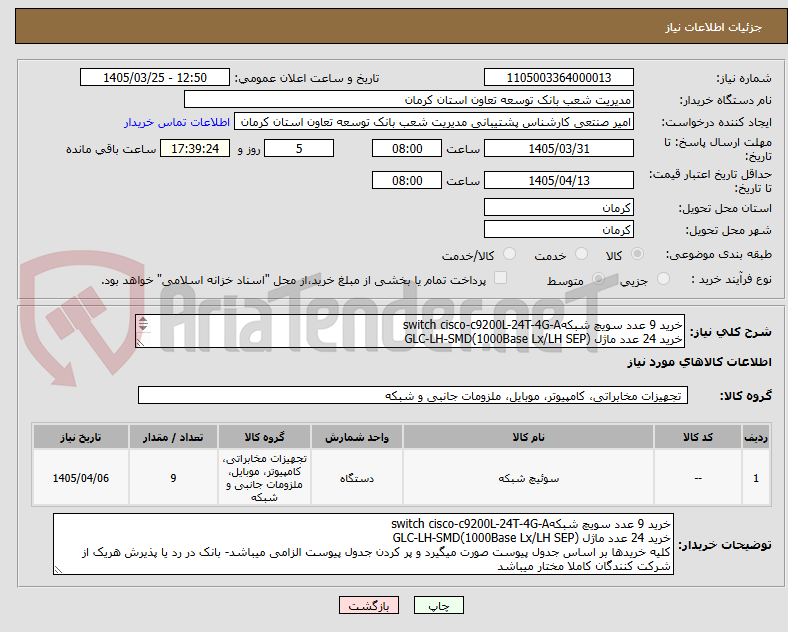Click the ردیف column header
Viewport: 788px width, 632px height.
[x=756, y=437]
